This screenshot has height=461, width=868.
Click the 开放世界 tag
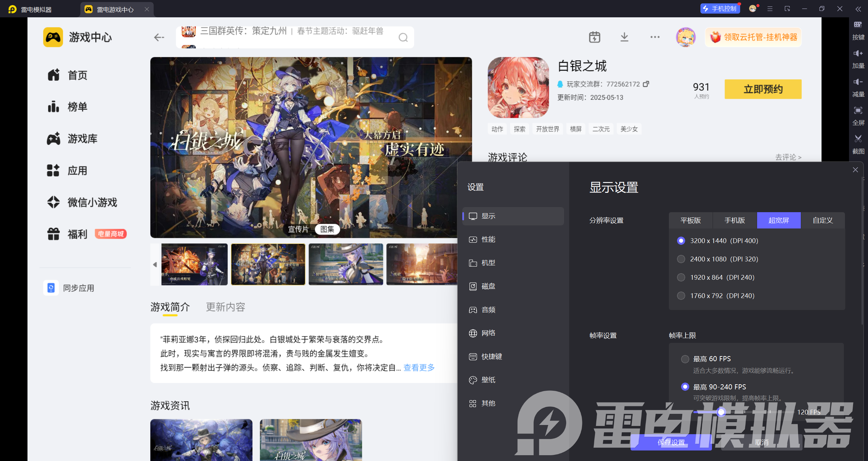coord(547,129)
